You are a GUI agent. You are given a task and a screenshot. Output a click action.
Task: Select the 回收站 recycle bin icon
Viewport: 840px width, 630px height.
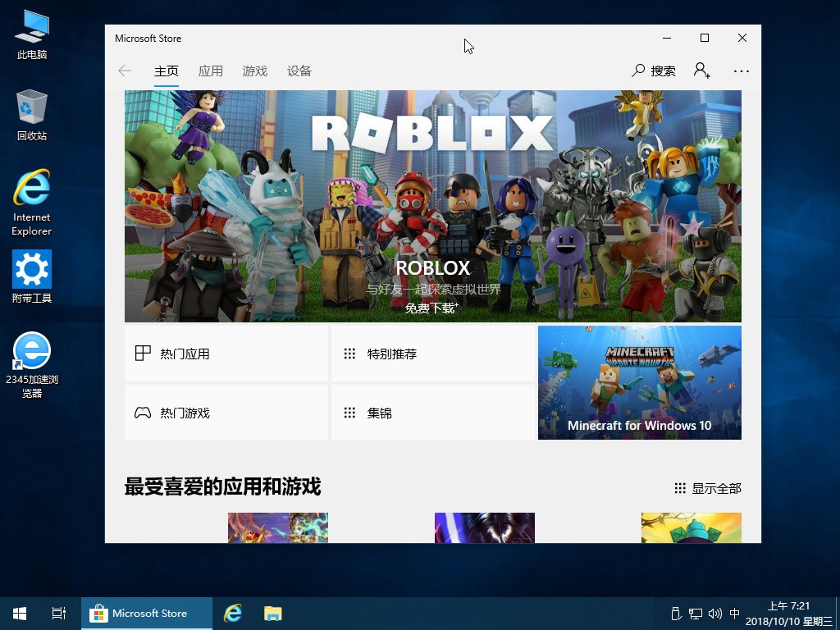pyautogui.click(x=32, y=115)
